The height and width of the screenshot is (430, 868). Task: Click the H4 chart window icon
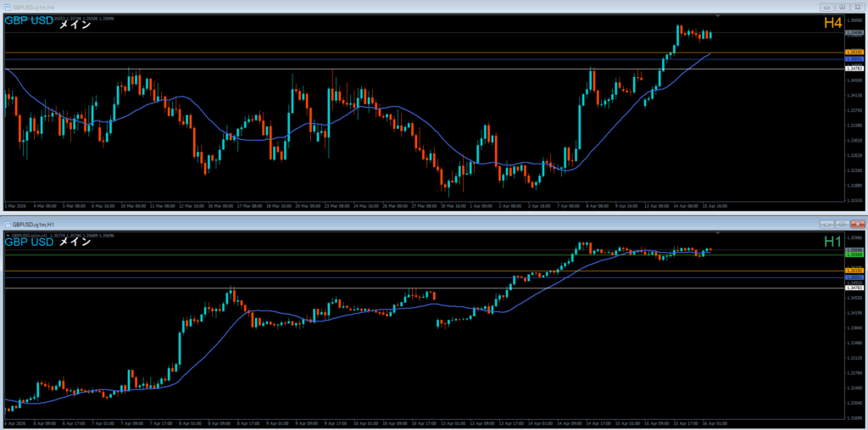pyautogui.click(x=6, y=7)
